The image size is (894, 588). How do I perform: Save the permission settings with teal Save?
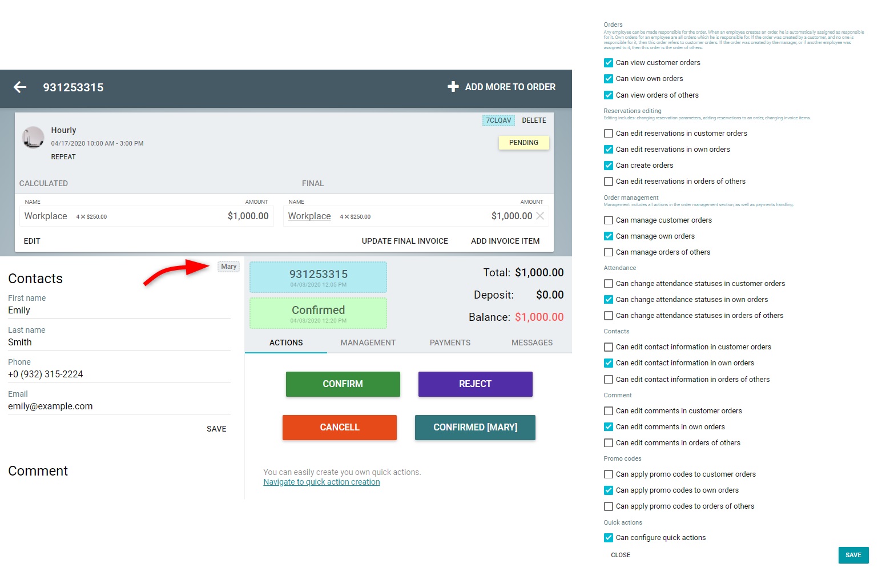point(853,555)
